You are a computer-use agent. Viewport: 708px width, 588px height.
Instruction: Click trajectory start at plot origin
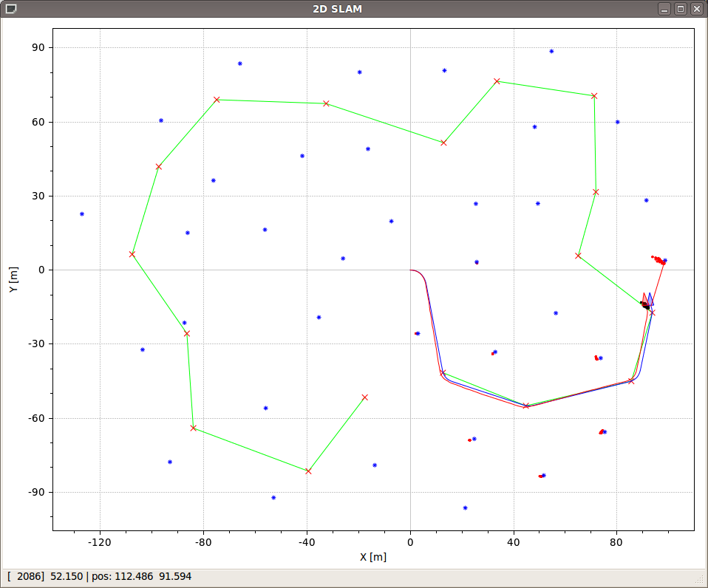coord(410,270)
